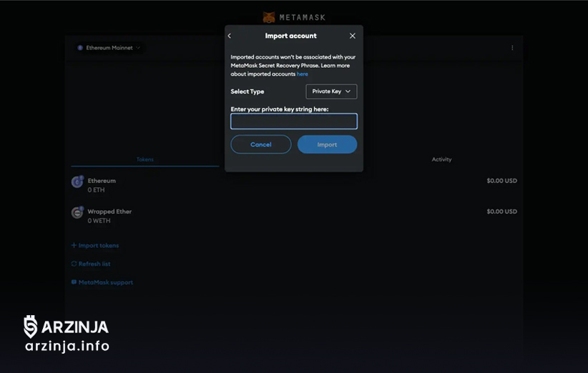Click the Ethereum Mainnet network dot icon
Image resolution: width=588 pixels, height=373 pixels.
(x=80, y=48)
